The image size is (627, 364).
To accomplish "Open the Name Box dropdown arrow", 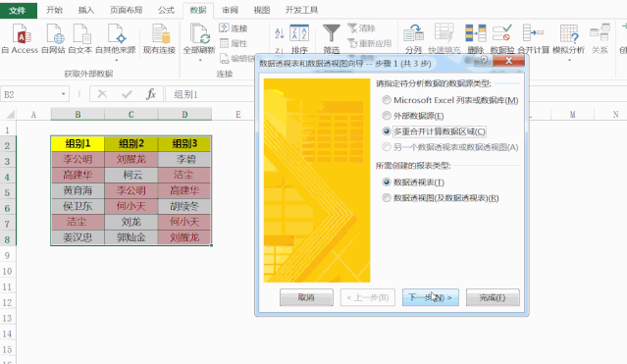I will pos(63,94).
